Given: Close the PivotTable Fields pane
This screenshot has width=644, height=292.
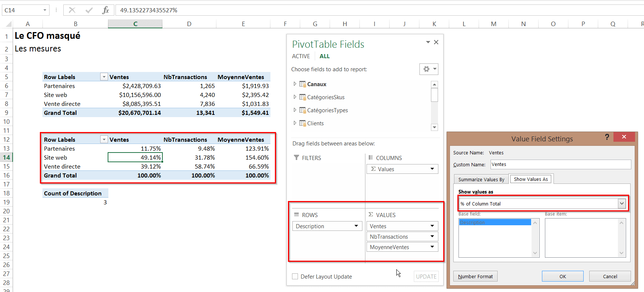Looking at the screenshot, I should coord(436,42).
